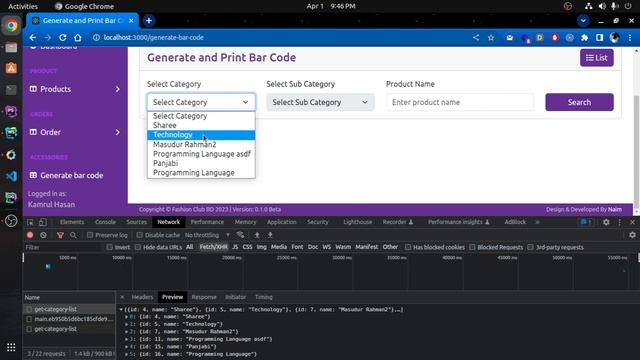The width and height of the screenshot is (640, 360).
Task: Stop recording network log
Action: click(x=30, y=235)
